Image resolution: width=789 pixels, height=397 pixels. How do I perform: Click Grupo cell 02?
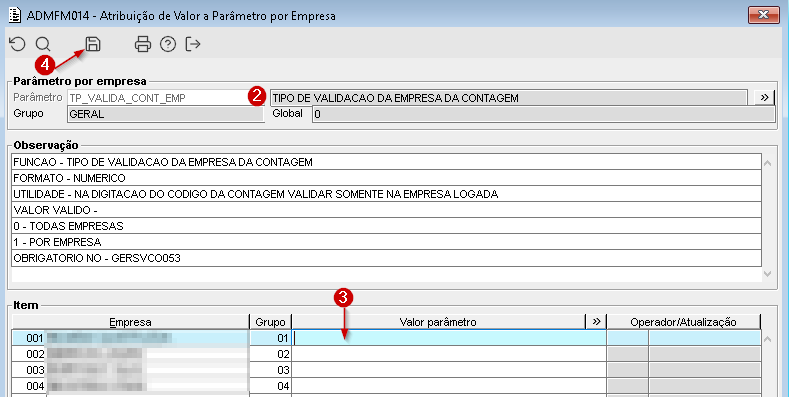tap(271, 354)
